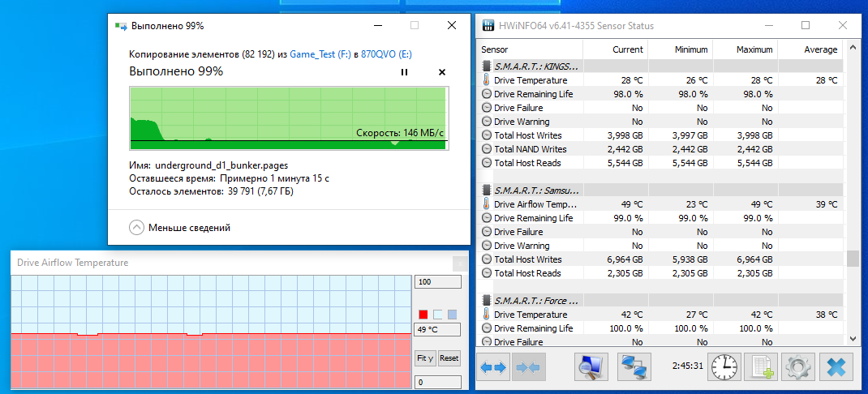
Task: Select Samsung Drive Warning row
Action: [x=660, y=245]
